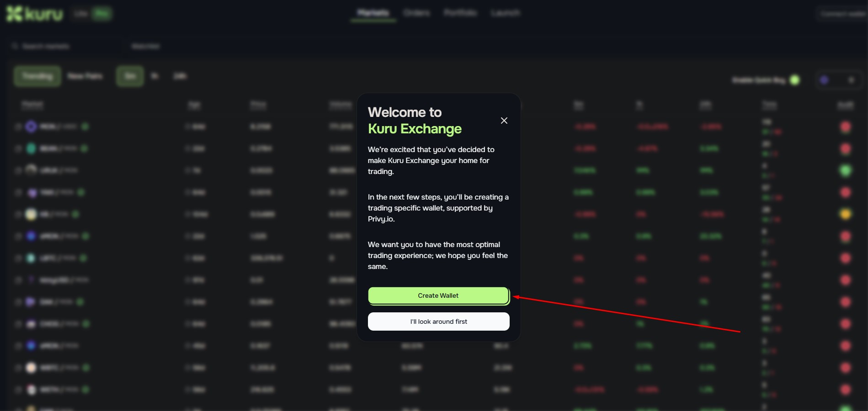868x411 pixels.
Task: Switch to Lite mode
Action: [81, 14]
